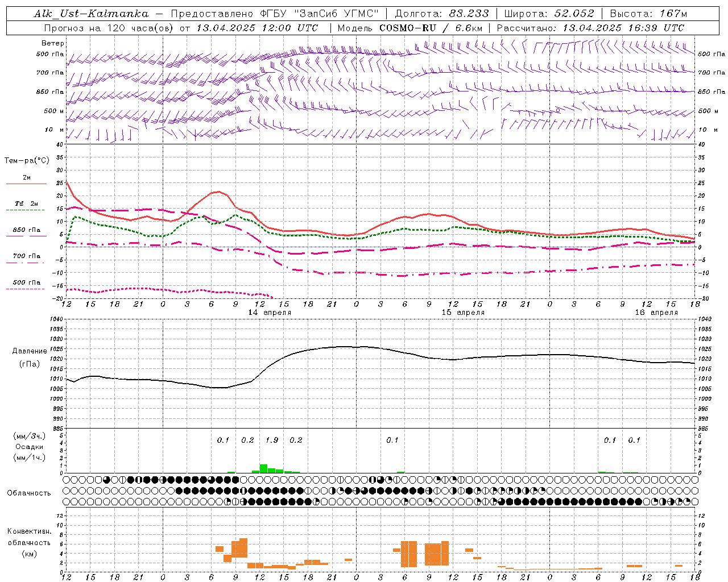The image size is (728, 582).
Task: Click the 15 апреля date label
Action: pos(463,313)
